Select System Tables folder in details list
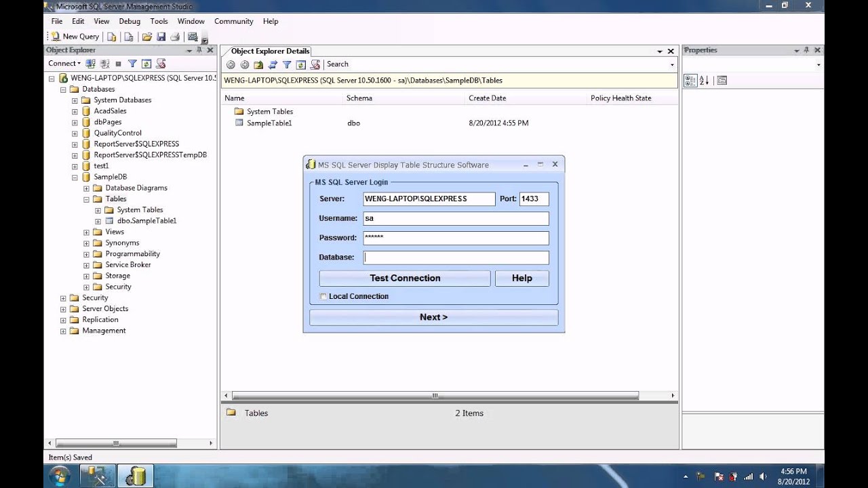Viewport: 868px width, 488px height. pos(270,112)
